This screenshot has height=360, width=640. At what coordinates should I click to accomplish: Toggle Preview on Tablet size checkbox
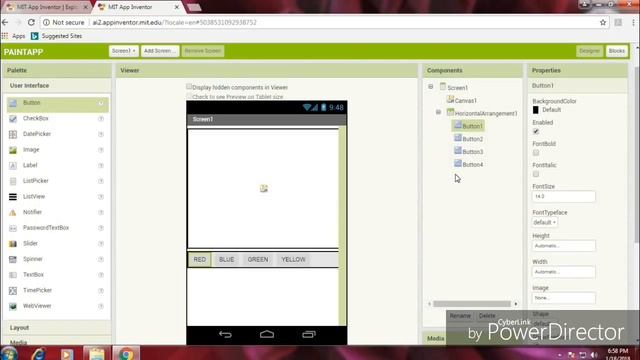tap(189, 96)
